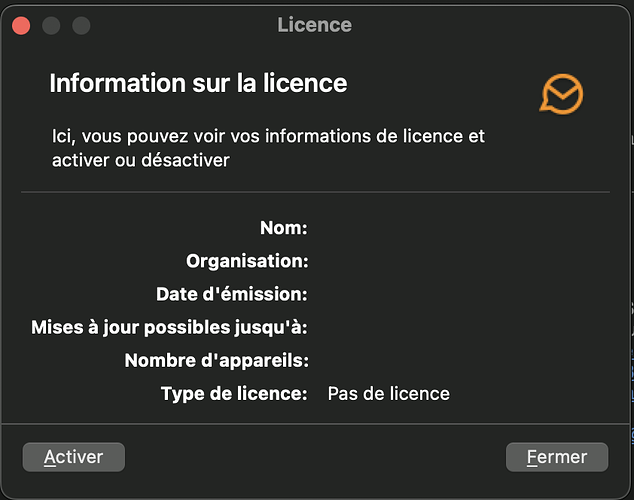Select the Organisation label

(247, 261)
